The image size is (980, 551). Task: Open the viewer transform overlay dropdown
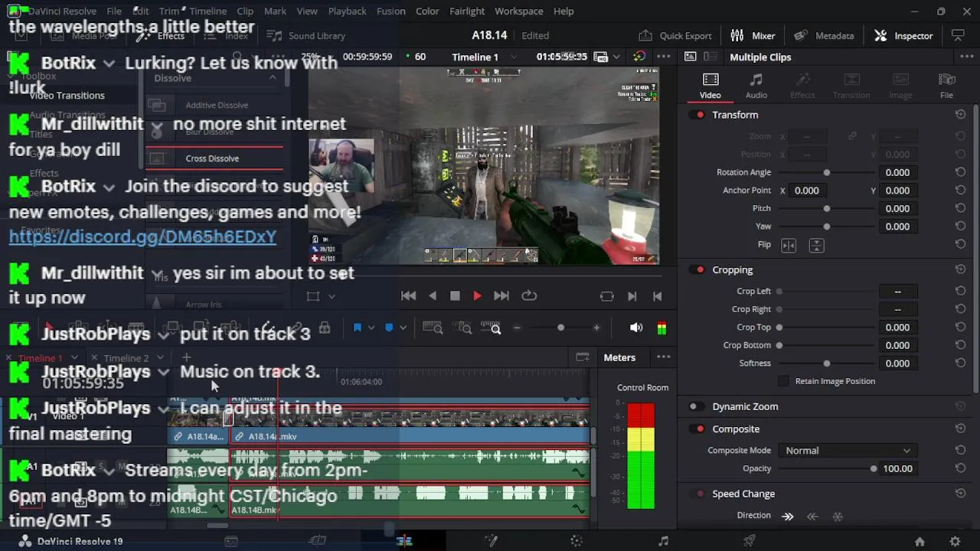coord(332,296)
